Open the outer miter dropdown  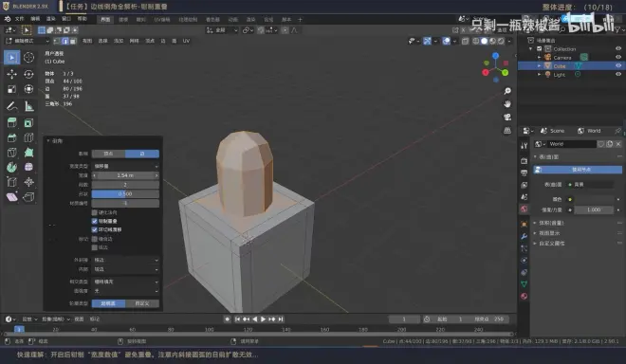pos(125,260)
